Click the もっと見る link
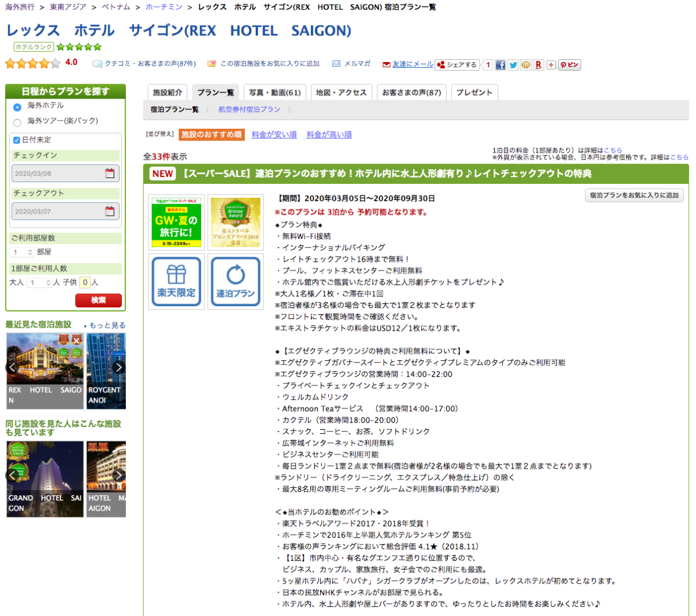 pyautogui.click(x=107, y=325)
